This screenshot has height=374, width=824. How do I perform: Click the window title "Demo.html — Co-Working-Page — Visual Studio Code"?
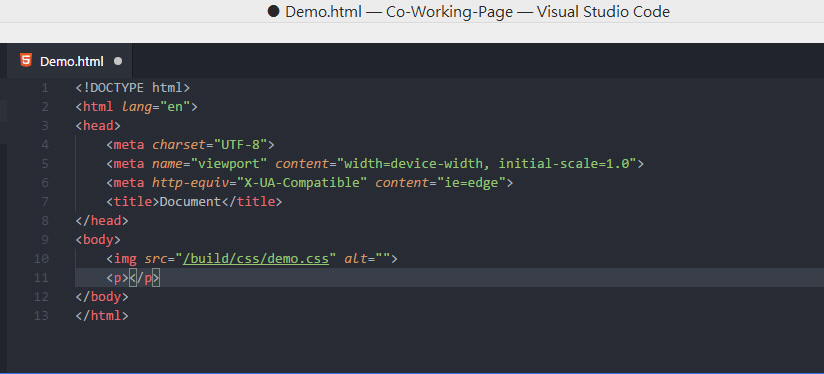[x=469, y=12]
